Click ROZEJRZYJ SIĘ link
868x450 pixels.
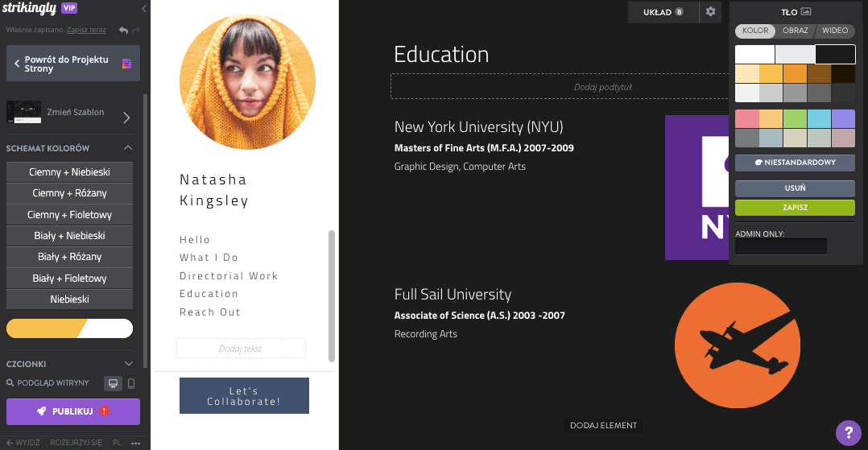pos(76,443)
